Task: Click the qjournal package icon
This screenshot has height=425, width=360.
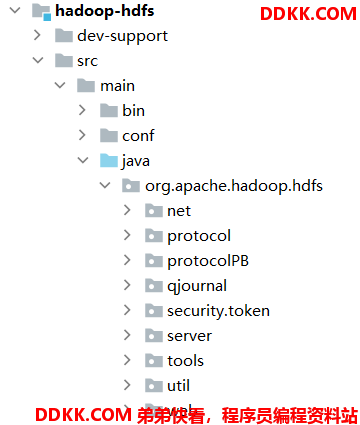Action: (154, 285)
